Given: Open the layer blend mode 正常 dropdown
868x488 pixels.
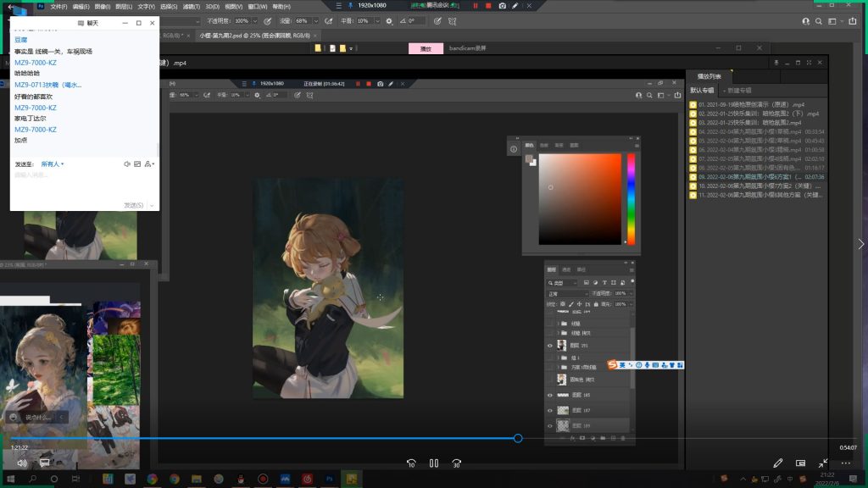Looking at the screenshot, I should coord(566,293).
